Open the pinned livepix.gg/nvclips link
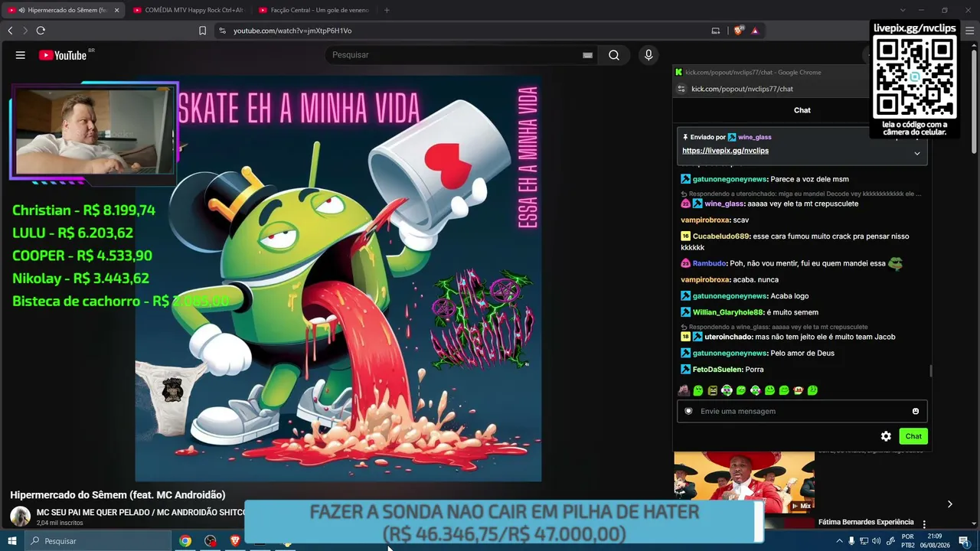The image size is (980, 551). pyautogui.click(x=725, y=151)
